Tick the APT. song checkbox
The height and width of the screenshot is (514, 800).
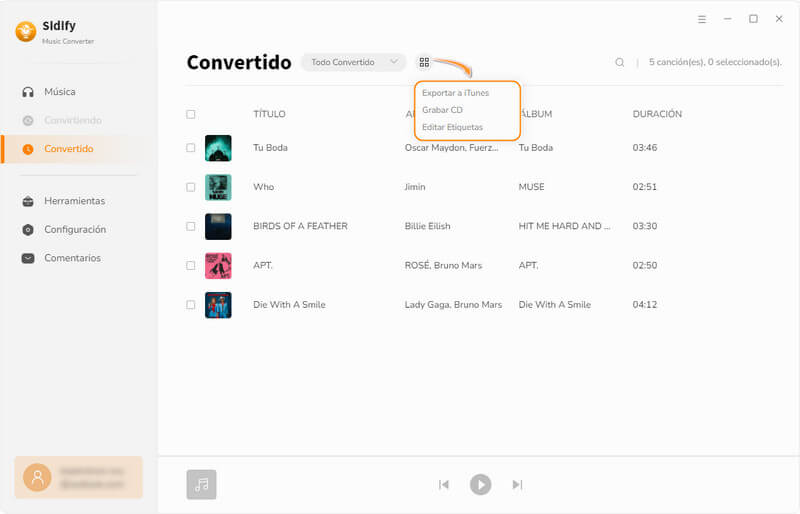pos(191,265)
